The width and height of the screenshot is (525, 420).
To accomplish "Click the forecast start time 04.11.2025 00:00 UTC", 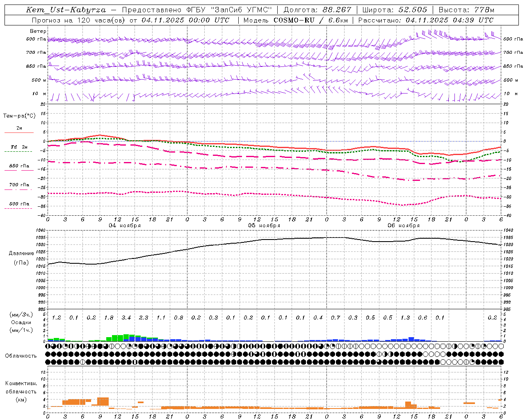I will point(185,20).
